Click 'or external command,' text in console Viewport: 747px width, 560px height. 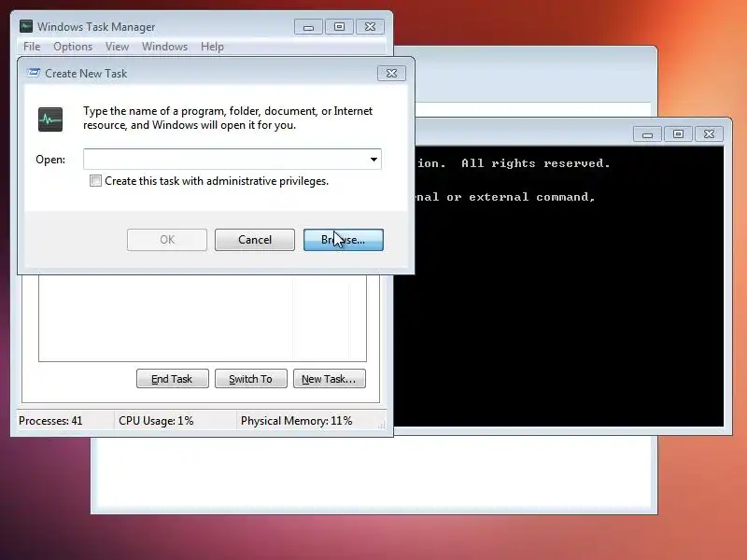click(521, 197)
